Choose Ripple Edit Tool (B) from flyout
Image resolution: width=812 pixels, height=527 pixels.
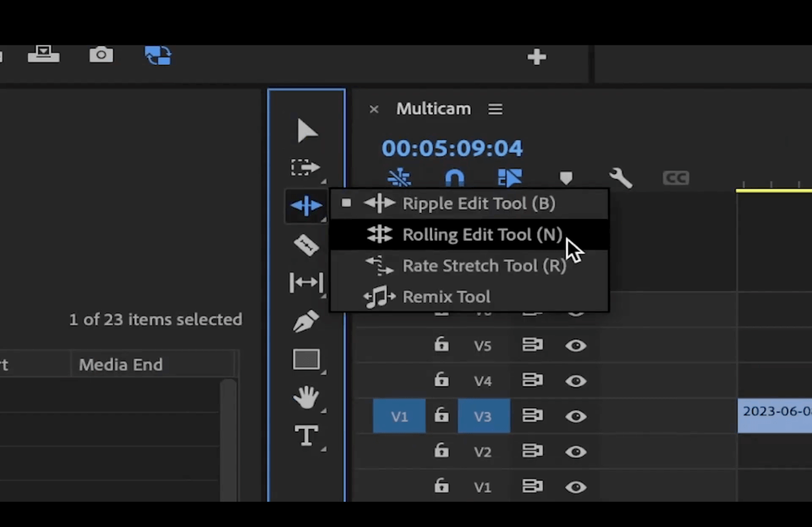point(470,203)
